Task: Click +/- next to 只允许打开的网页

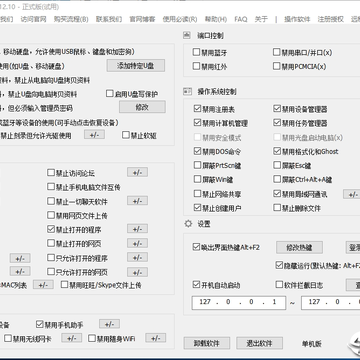Action: [x=137, y=272]
